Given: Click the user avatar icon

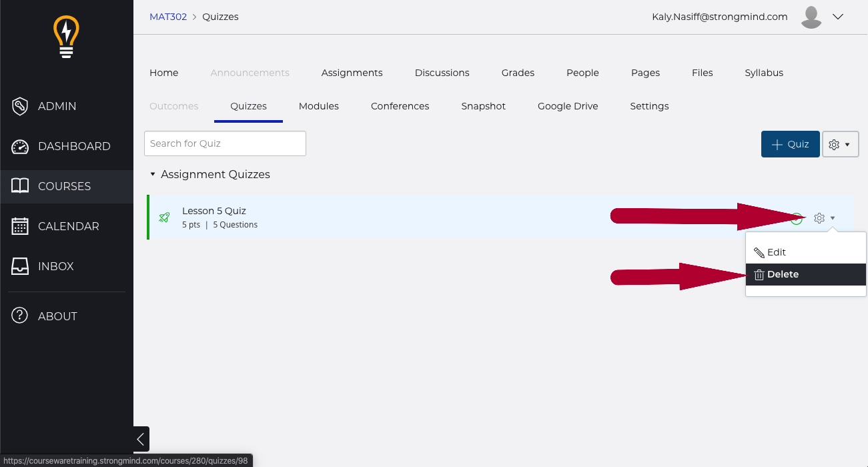Looking at the screenshot, I should (811, 17).
